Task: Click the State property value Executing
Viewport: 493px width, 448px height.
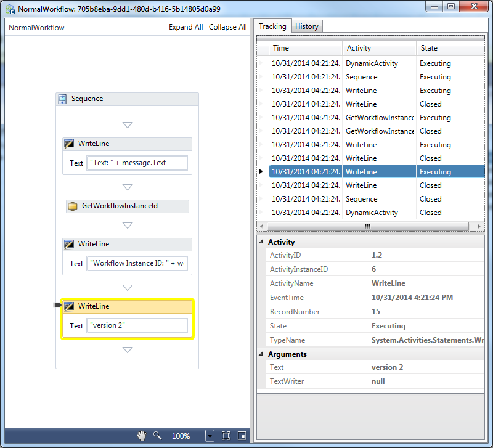Action: [x=389, y=326]
